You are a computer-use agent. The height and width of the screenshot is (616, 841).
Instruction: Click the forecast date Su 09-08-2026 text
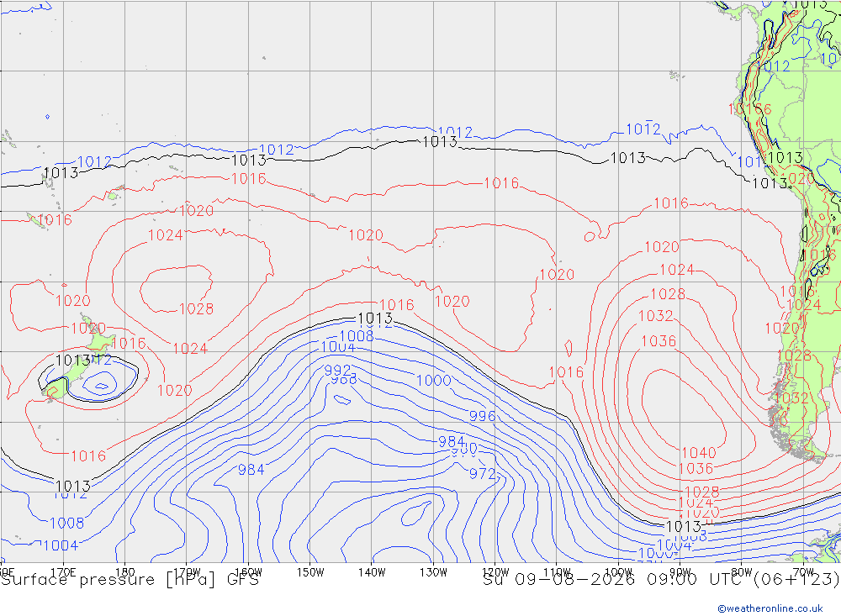point(558,580)
